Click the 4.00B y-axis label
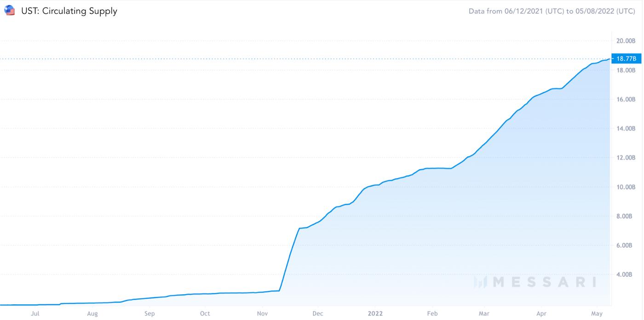 [626, 274]
